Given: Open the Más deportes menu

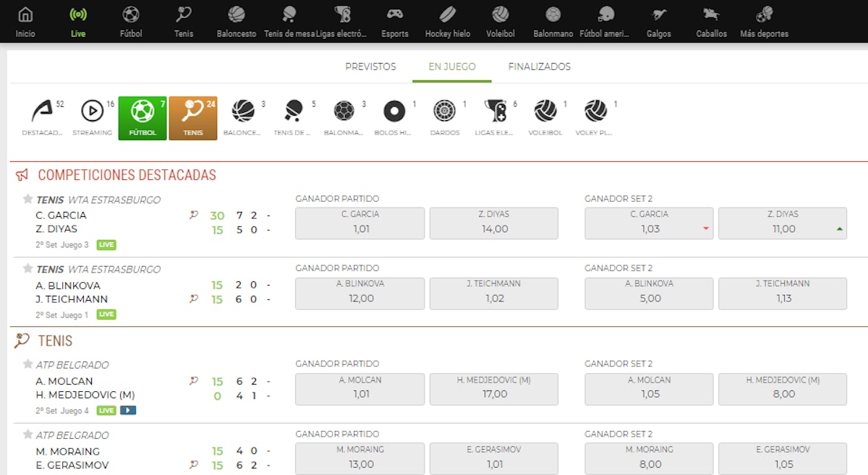Looking at the screenshot, I should point(764,15).
